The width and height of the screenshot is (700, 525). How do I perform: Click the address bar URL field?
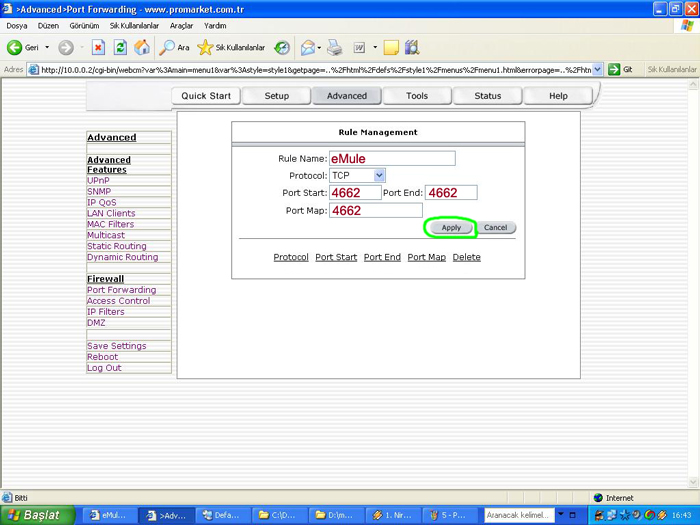coord(316,70)
